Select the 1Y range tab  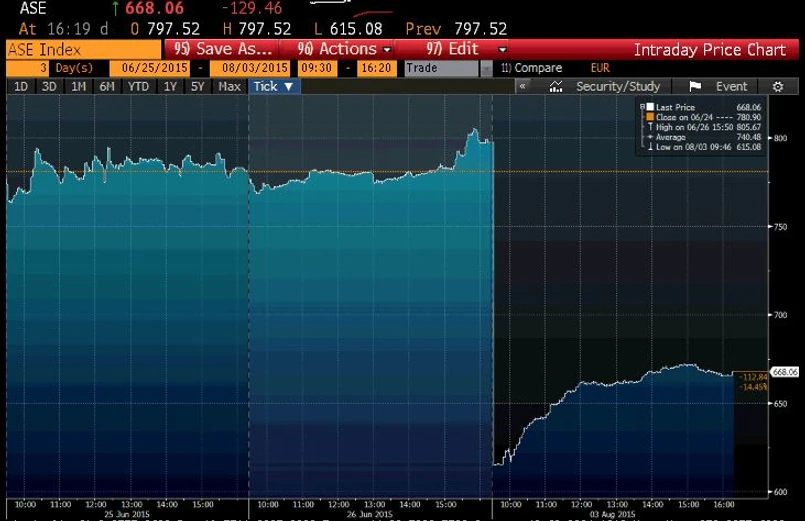[170, 87]
